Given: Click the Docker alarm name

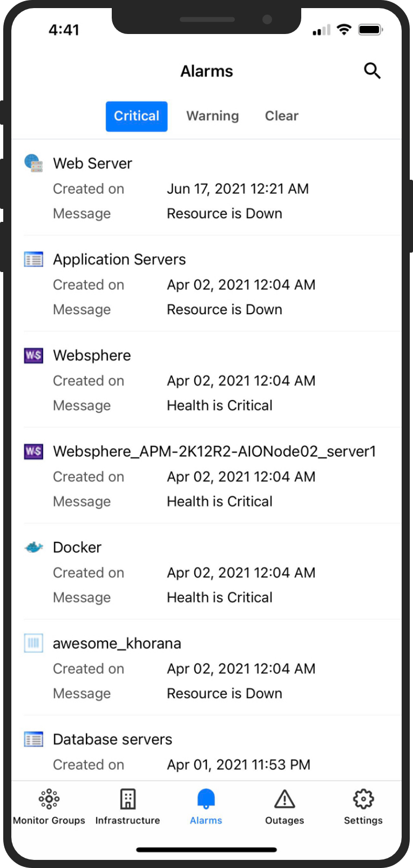Looking at the screenshot, I should (77, 547).
